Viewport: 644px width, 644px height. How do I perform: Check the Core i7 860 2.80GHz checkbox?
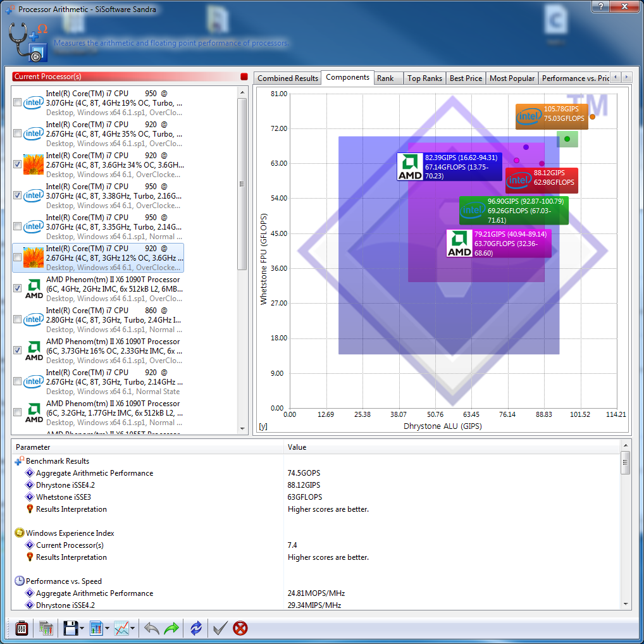pos(17,319)
